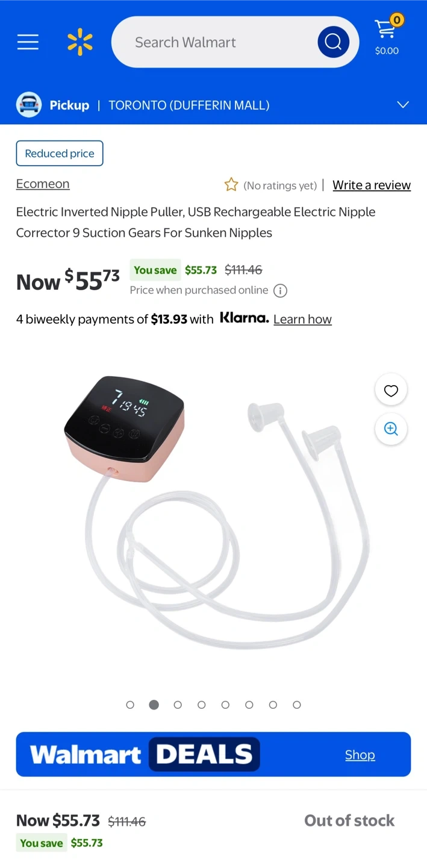Open the hamburger menu
The image size is (427, 868).
coord(28,42)
